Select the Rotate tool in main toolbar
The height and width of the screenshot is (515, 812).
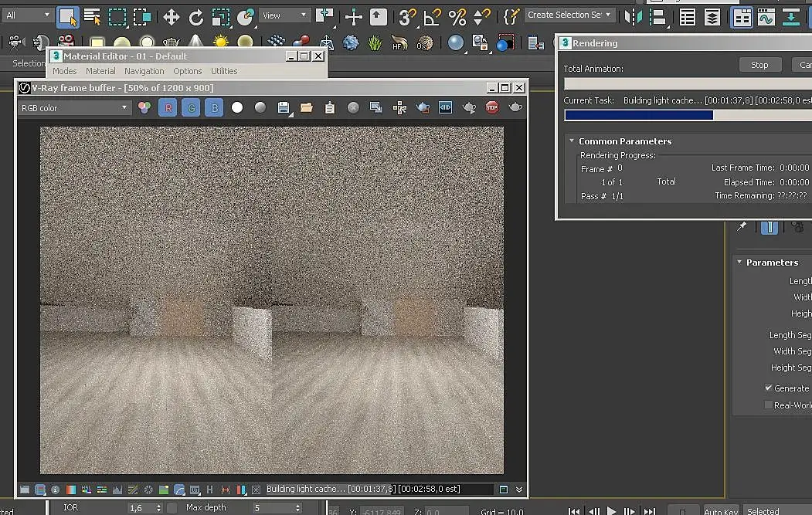pos(196,16)
